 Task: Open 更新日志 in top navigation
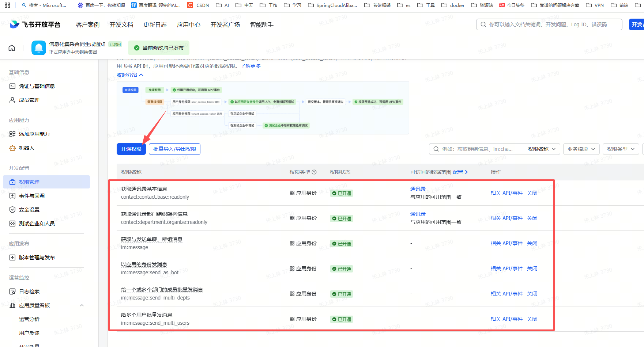pyautogui.click(x=155, y=24)
